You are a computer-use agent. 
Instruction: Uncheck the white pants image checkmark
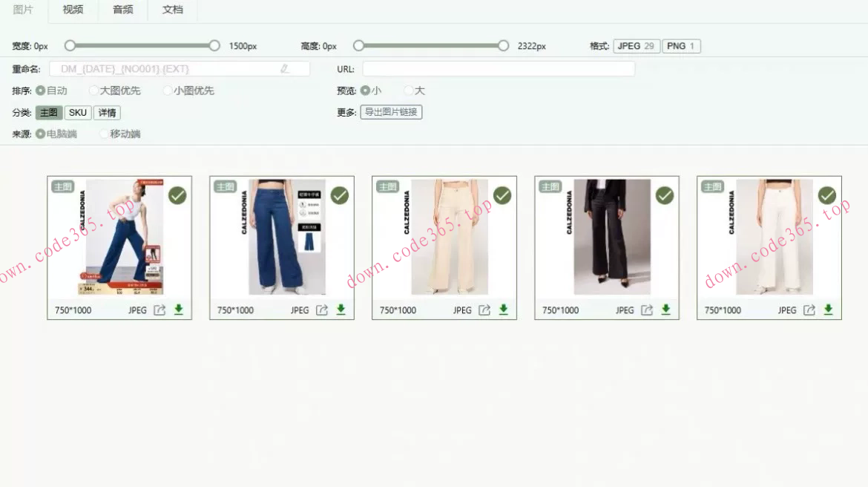pos(827,195)
